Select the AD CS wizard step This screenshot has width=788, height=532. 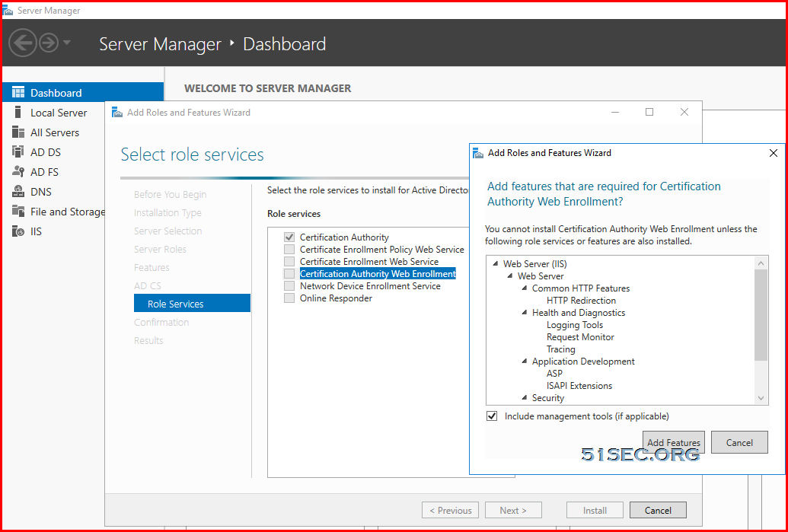pyautogui.click(x=147, y=286)
